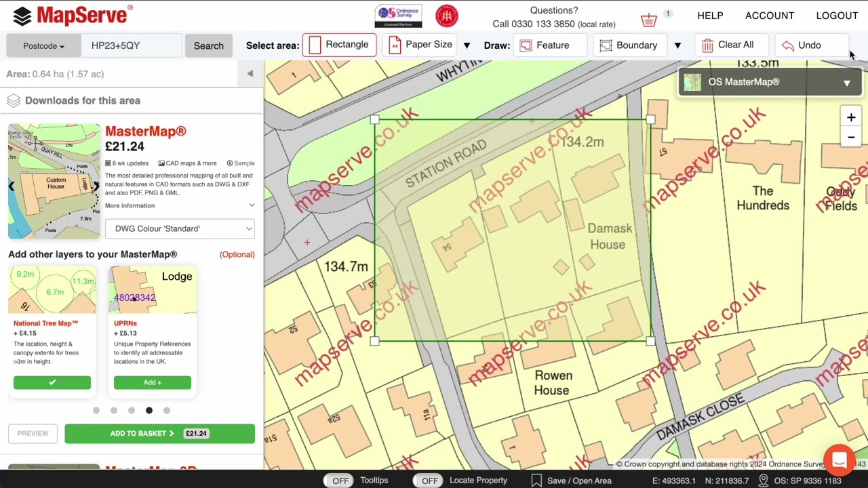
Task: Click the 134.7m spot height label
Action: click(x=346, y=266)
